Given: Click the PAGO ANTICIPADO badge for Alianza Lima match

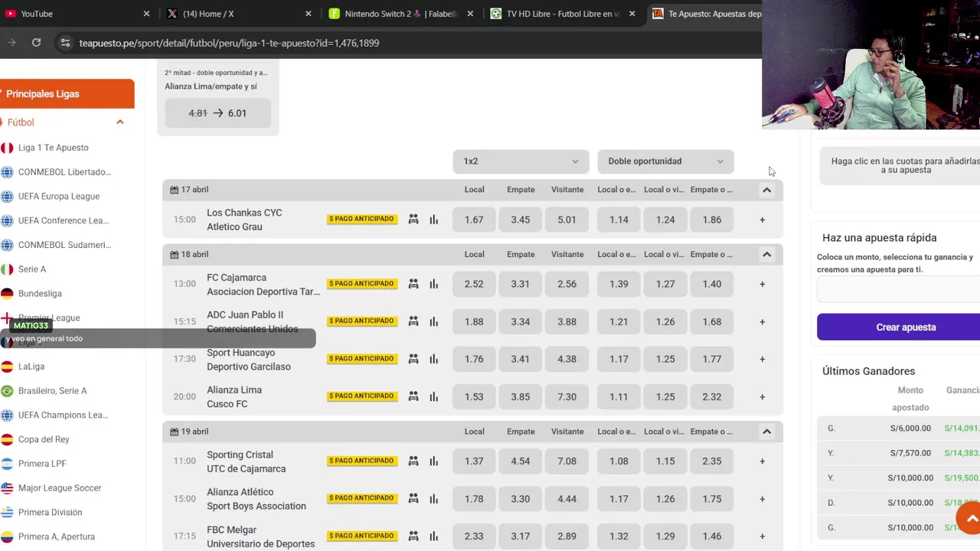Looking at the screenshot, I should coord(362,396).
